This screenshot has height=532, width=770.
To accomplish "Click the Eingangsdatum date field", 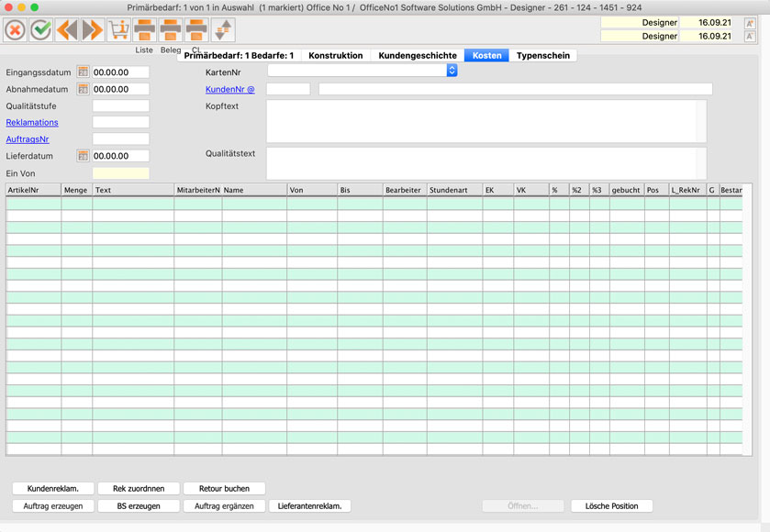I will [x=121, y=72].
